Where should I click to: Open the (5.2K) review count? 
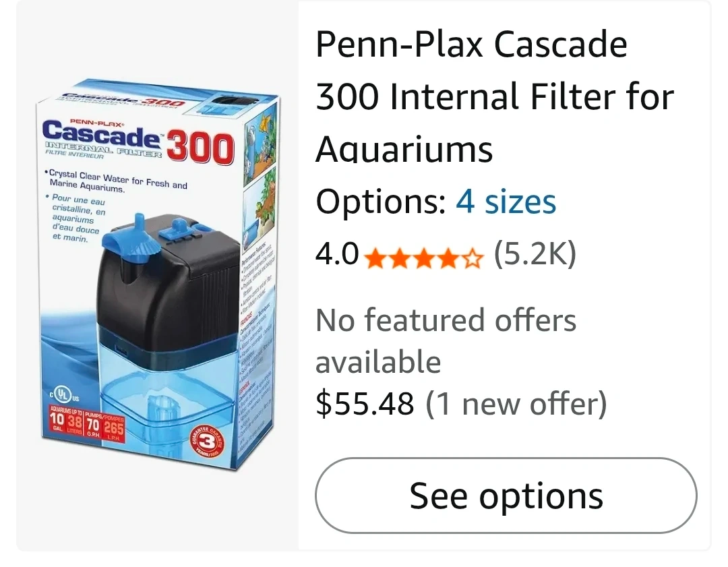(x=535, y=254)
